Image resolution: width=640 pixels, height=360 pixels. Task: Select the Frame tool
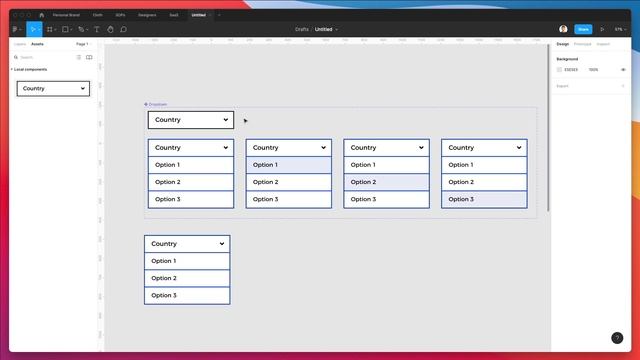49,29
